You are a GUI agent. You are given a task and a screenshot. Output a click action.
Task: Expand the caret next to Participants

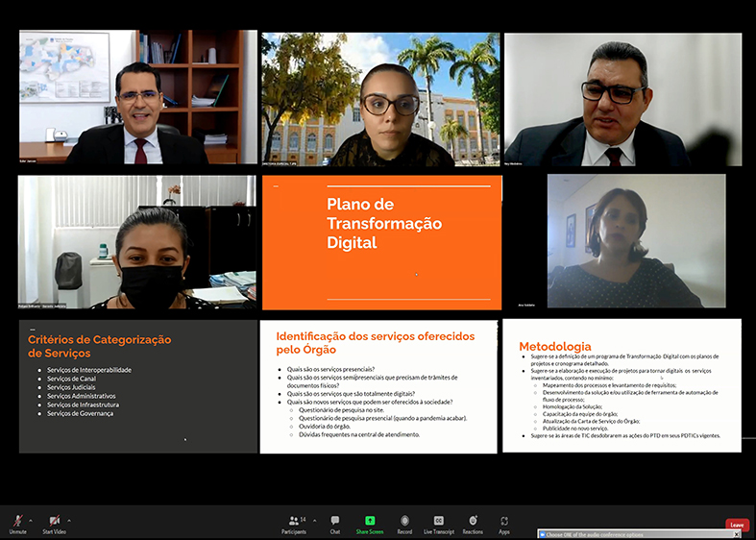point(315,521)
